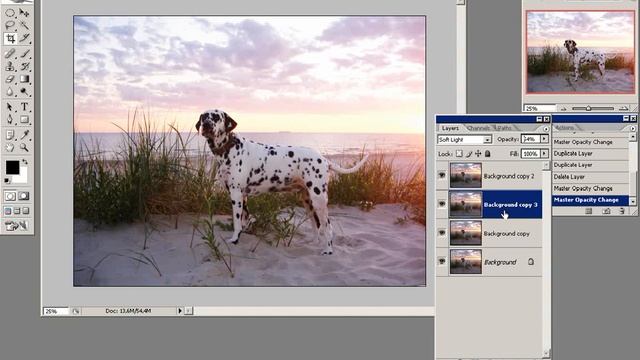Viewport: 640px width, 360px height.
Task: Toggle Lock position
Action: click(x=478, y=154)
